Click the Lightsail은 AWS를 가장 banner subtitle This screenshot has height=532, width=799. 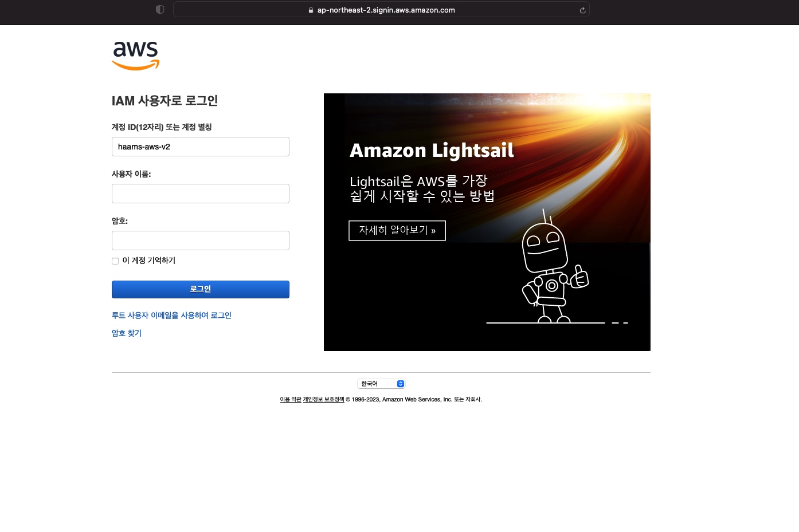[422, 188]
